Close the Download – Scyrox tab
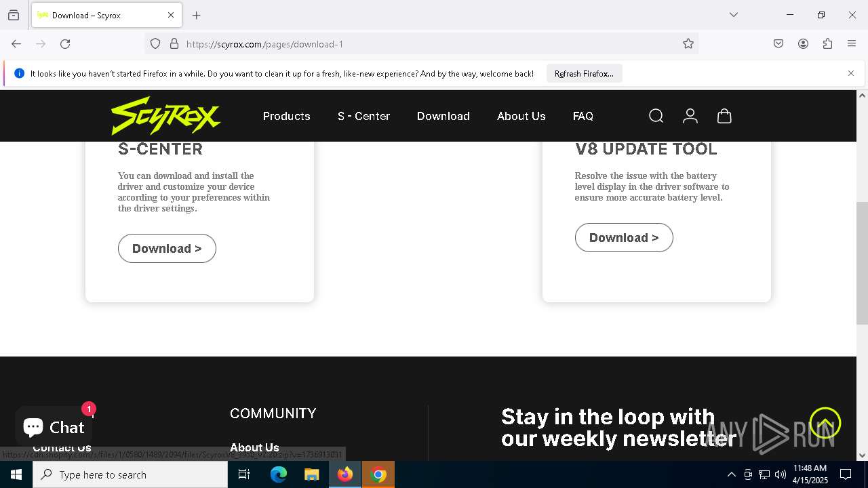868x488 pixels. coord(171,15)
